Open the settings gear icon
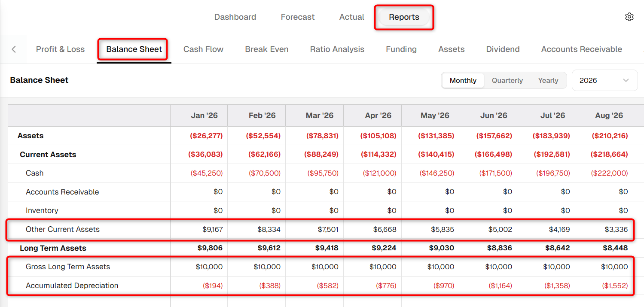Screen dimensions: 644x307 click(629, 17)
